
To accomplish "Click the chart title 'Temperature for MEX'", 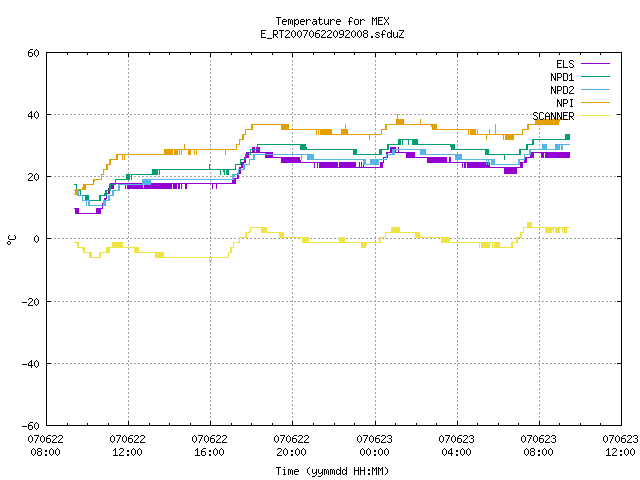I will click(x=332, y=21).
